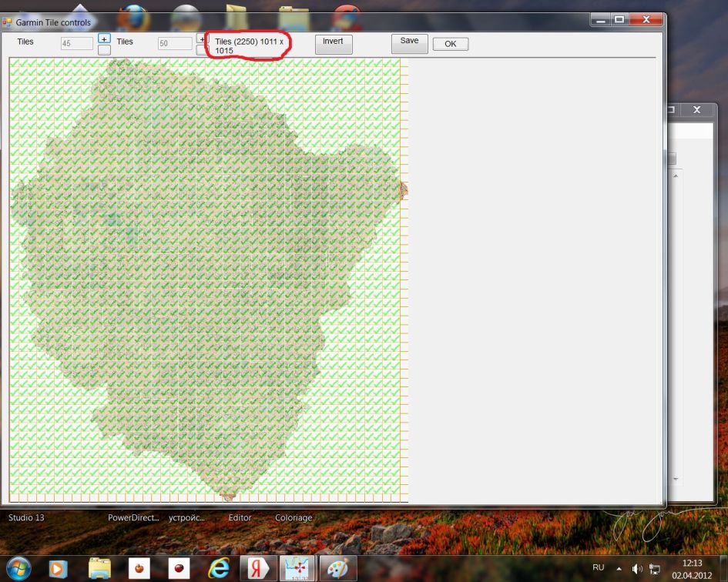This screenshot has height=582, width=728.
Task: Increase second Tiles value with plus button
Action: click(201, 38)
